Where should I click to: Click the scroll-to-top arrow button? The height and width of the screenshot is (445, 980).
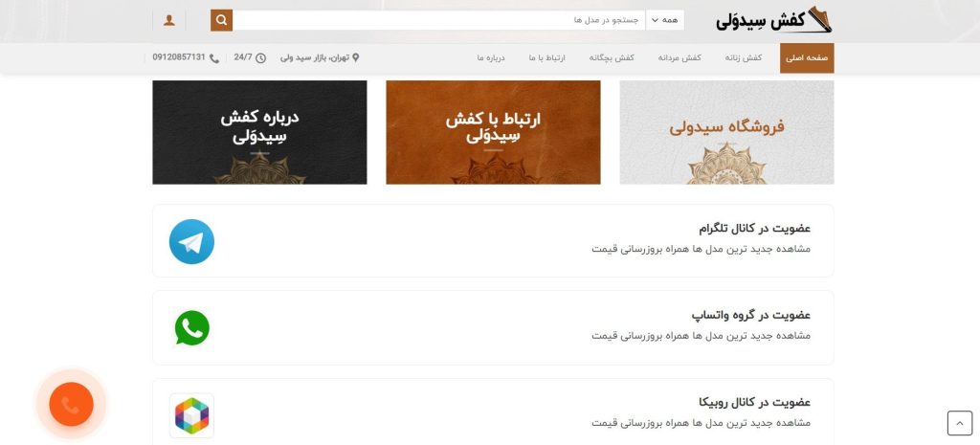959,422
